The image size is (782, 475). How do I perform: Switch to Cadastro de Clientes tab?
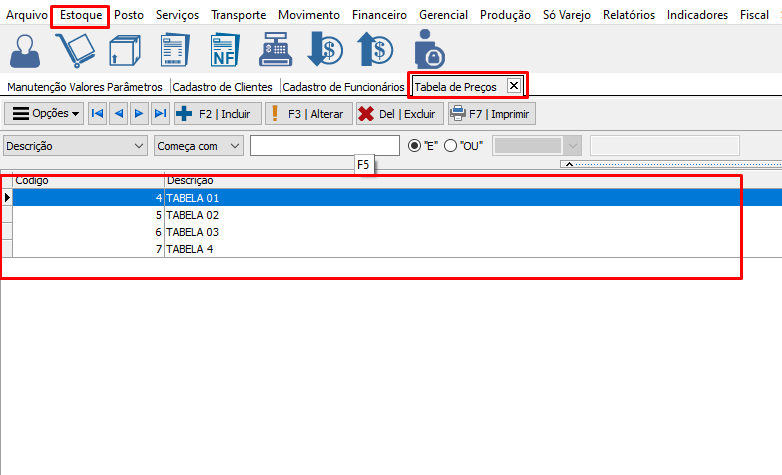[x=222, y=87]
